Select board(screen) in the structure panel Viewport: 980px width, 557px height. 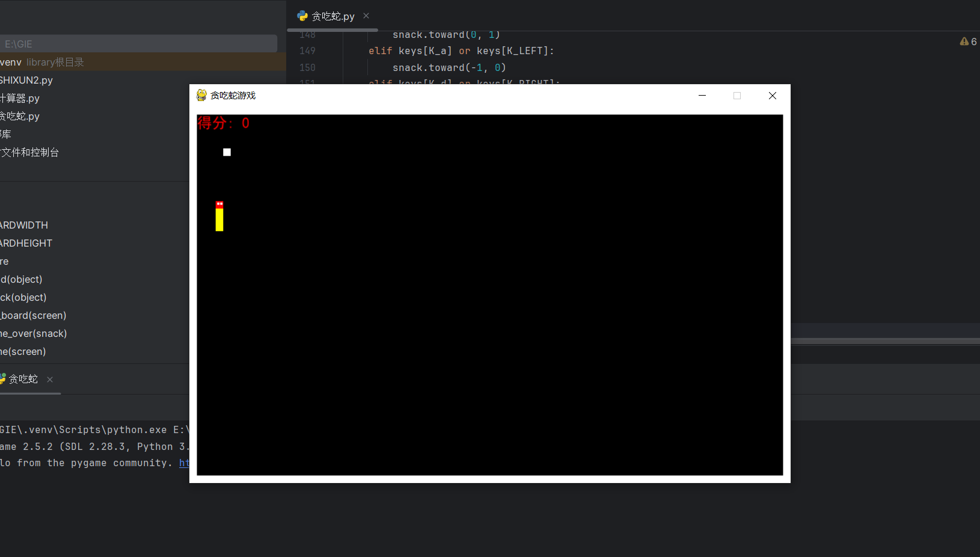coord(33,315)
